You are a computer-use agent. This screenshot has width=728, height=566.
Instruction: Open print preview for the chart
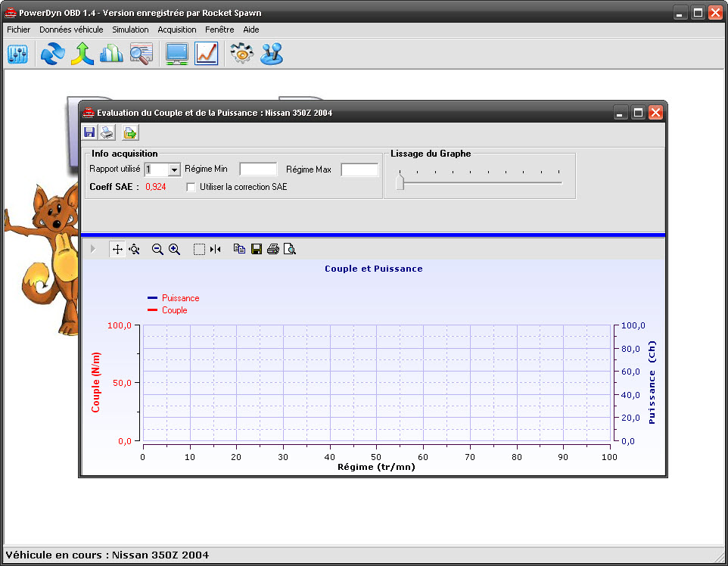(x=289, y=249)
